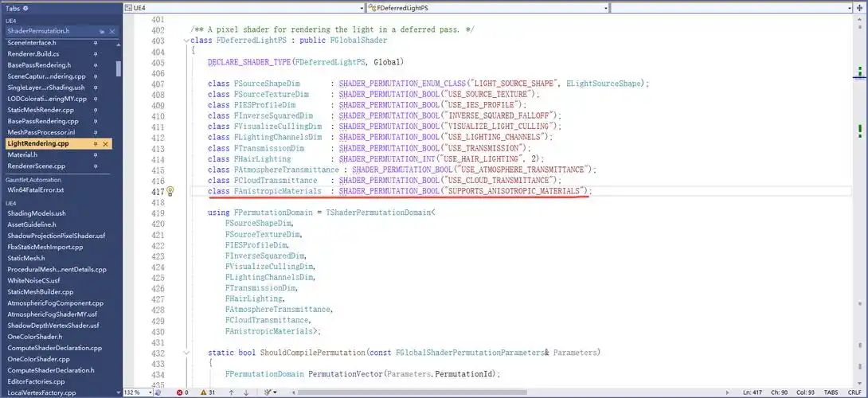Switch to the BasePassRendering.h tab
This screenshot has width=868, height=398.
[39, 65]
